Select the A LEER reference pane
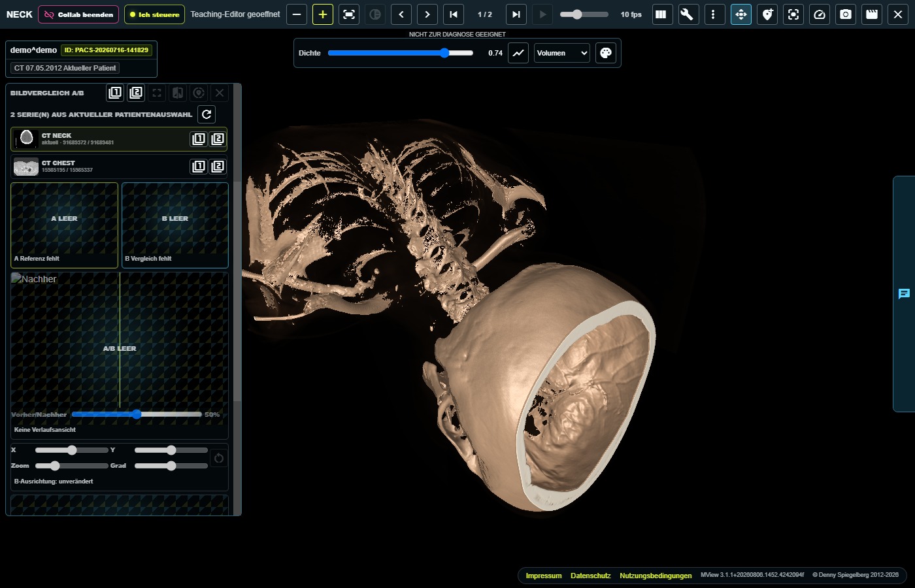Image resolution: width=915 pixels, height=588 pixels. [x=64, y=225]
